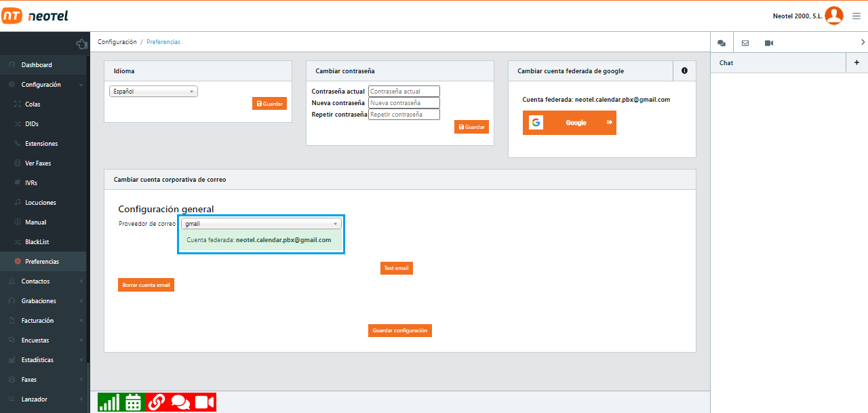Go to Dashboard in the sidebar
Screen dimensions: 868x413
tap(37, 65)
